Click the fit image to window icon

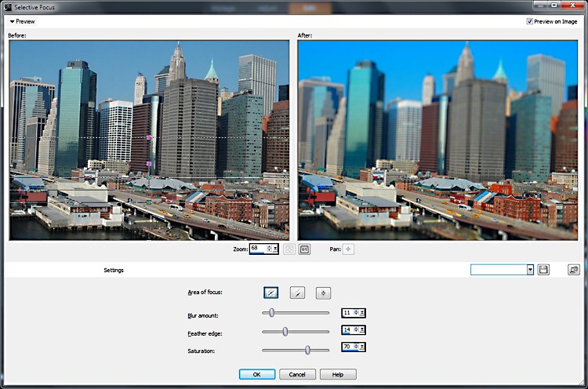click(288, 249)
